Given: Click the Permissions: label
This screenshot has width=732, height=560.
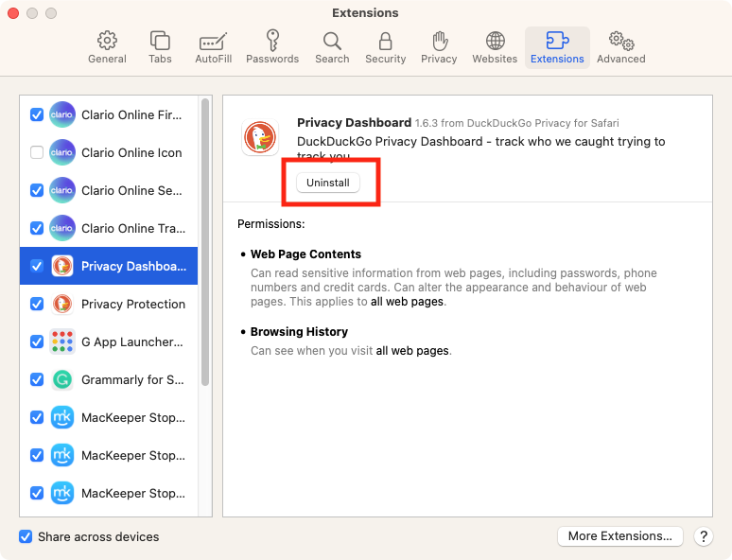Looking at the screenshot, I should (271, 224).
